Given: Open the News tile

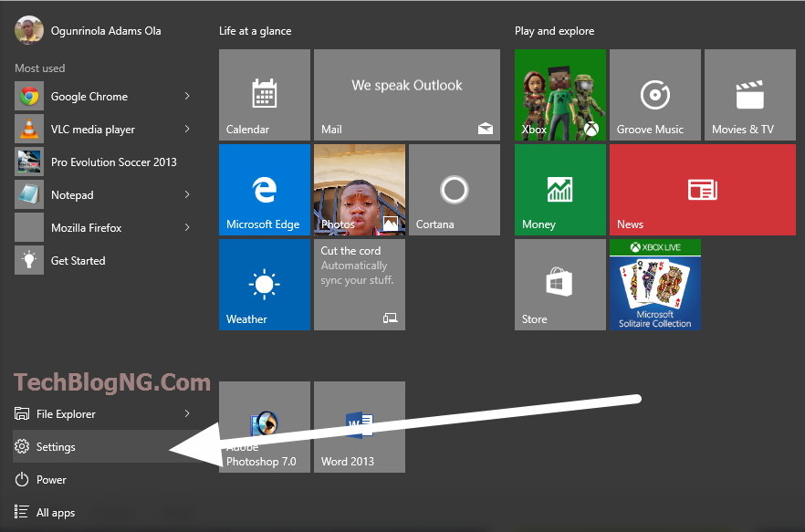Looking at the screenshot, I should [x=703, y=190].
